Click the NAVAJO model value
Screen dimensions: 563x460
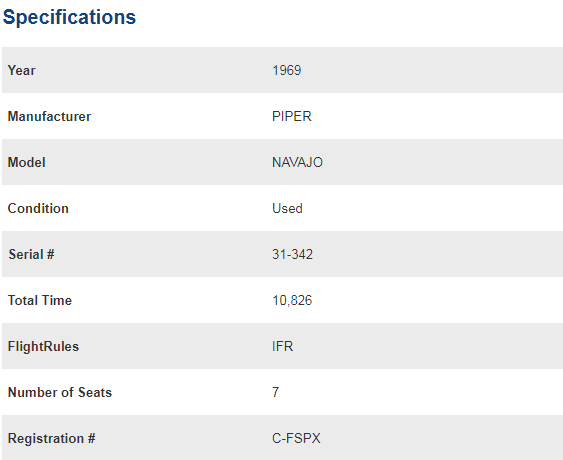click(x=297, y=162)
